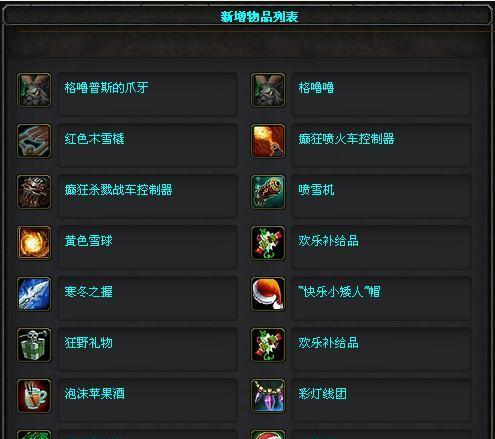Click the 黄色雪球 fireball icon
This screenshot has height=439, width=495.
pyautogui.click(x=34, y=243)
